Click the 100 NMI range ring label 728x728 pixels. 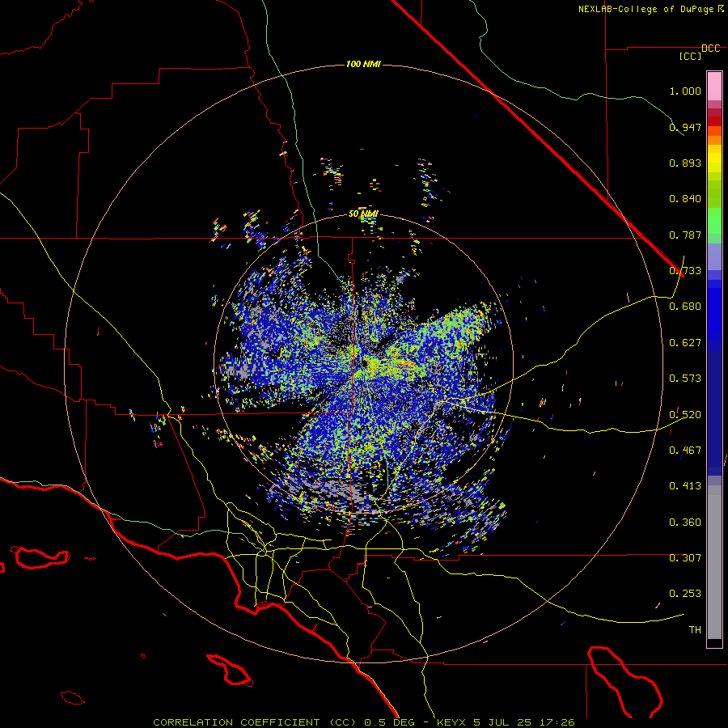coord(363,64)
